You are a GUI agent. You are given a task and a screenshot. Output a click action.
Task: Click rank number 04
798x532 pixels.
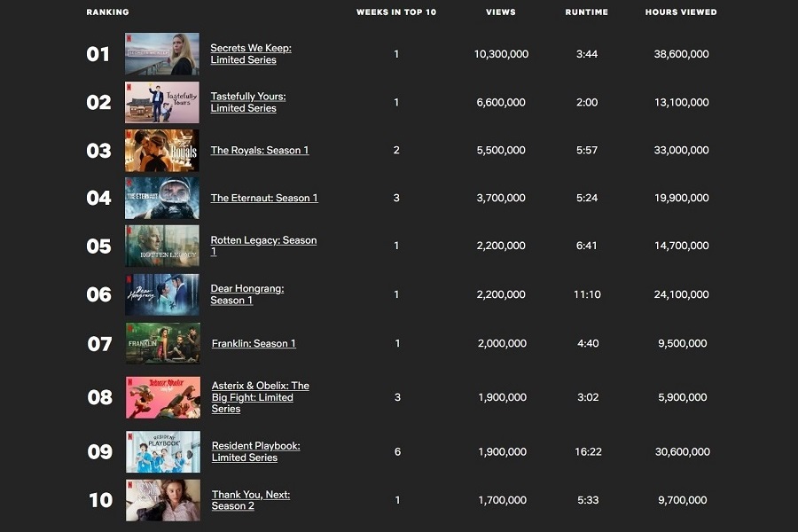coord(98,198)
